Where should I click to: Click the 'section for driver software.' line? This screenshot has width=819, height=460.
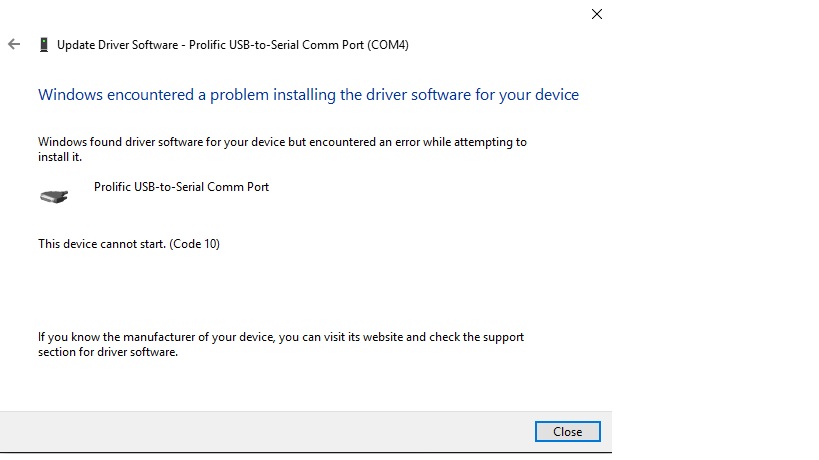click(x=108, y=352)
